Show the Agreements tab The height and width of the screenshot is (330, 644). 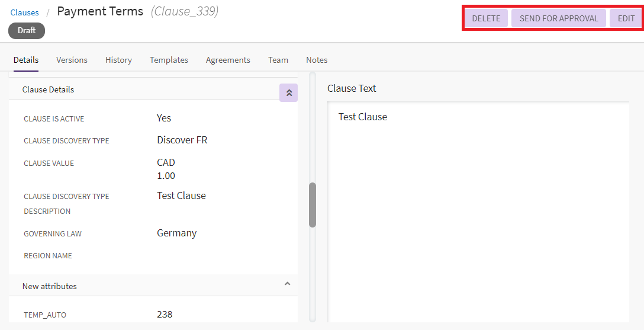[x=228, y=60]
